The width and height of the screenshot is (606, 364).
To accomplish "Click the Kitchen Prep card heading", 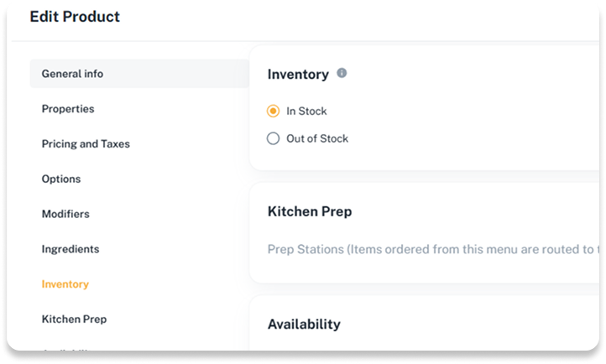I will 310,211.
